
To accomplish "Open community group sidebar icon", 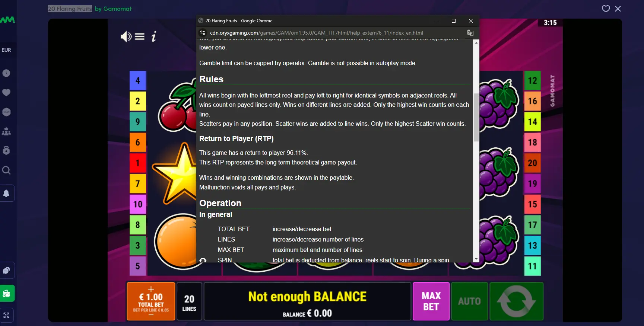I will tap(6, 131).
